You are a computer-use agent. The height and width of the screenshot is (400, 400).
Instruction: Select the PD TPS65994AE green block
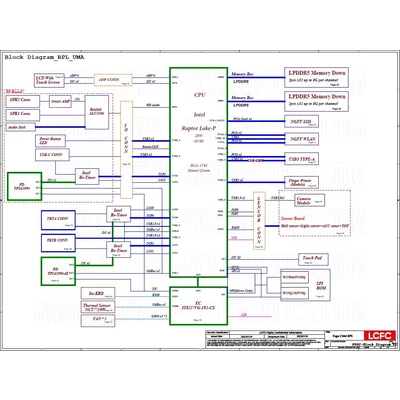58,271
